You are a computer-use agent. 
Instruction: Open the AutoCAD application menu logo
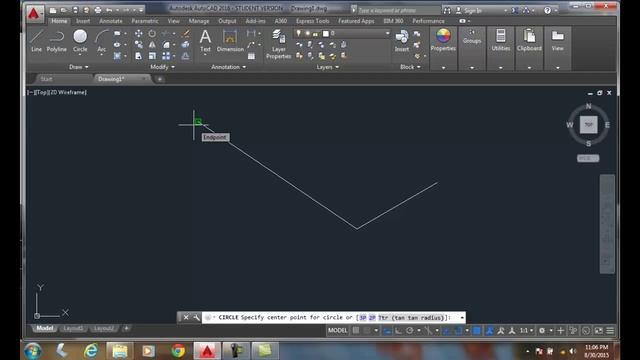tap(34, 13)
